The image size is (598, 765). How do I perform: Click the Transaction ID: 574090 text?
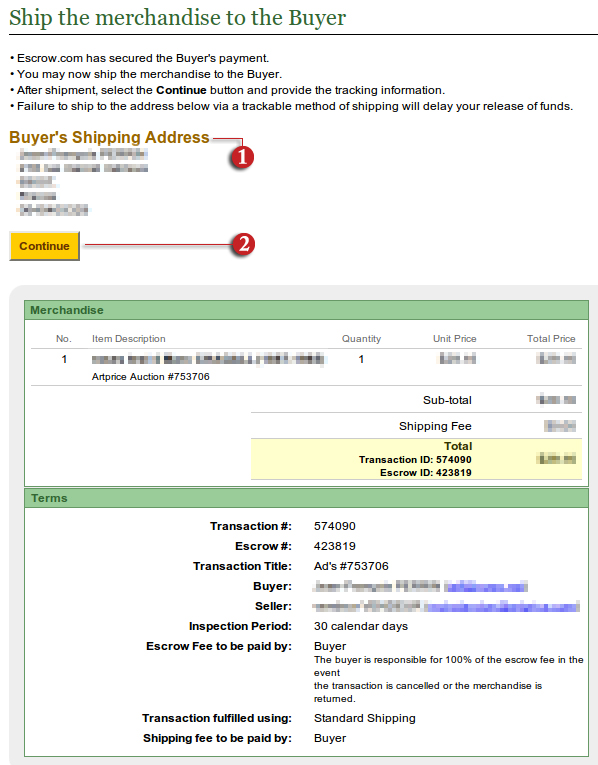pyautogui.click(x=415, y=460)
